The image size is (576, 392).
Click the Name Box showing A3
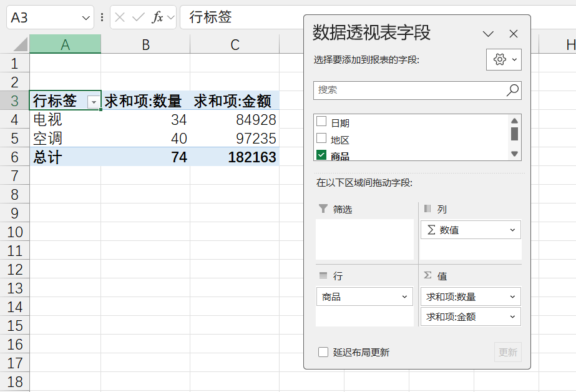44,17
